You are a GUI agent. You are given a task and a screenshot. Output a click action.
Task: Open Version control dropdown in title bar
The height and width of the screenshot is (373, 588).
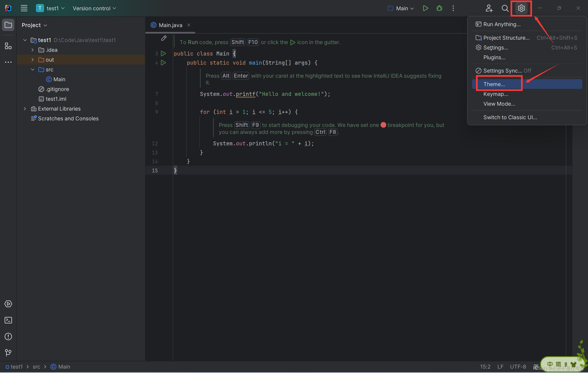point(94,8)
